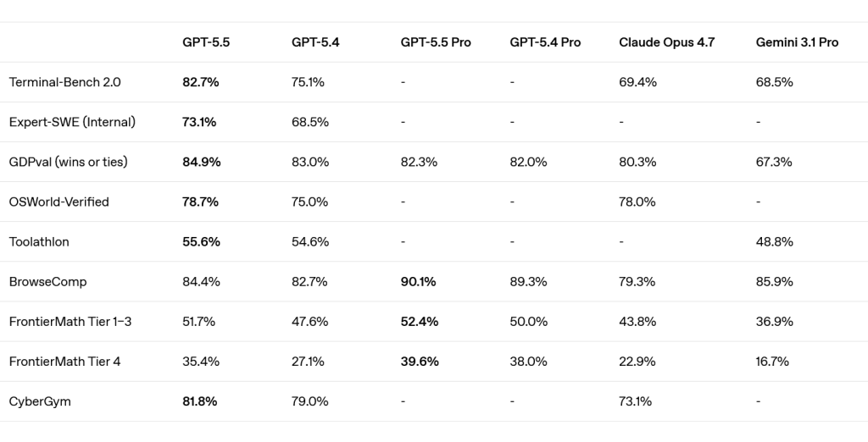Select the Terminal-Bench 2.0 row label
The width and height of the screenshot is (868, 442).
64,82
